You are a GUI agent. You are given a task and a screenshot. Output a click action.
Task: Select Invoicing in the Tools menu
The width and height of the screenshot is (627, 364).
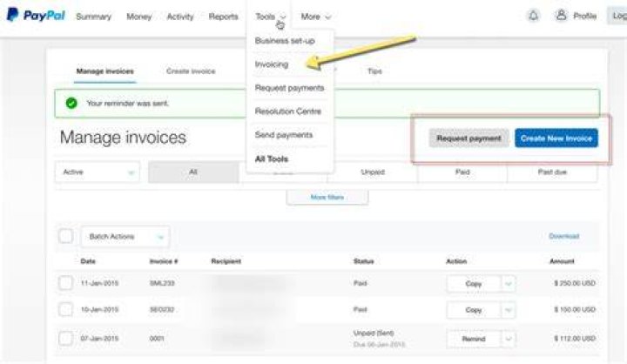pos(272,64)
